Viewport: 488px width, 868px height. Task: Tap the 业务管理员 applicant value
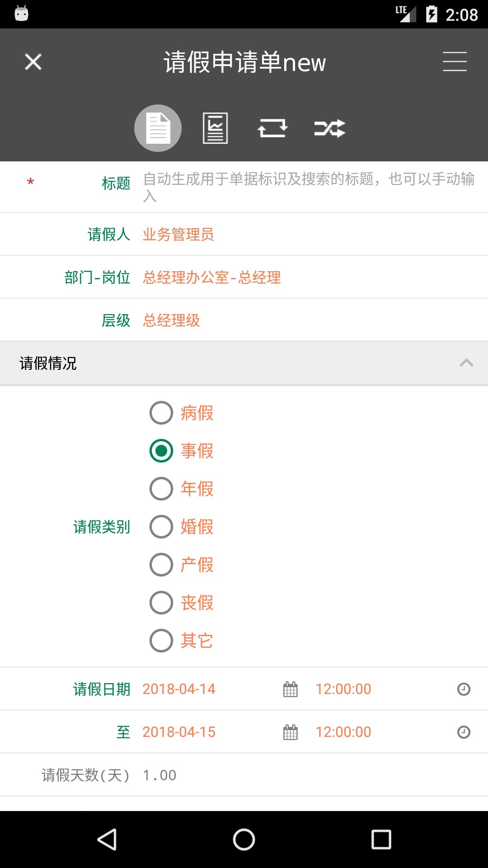178,234
